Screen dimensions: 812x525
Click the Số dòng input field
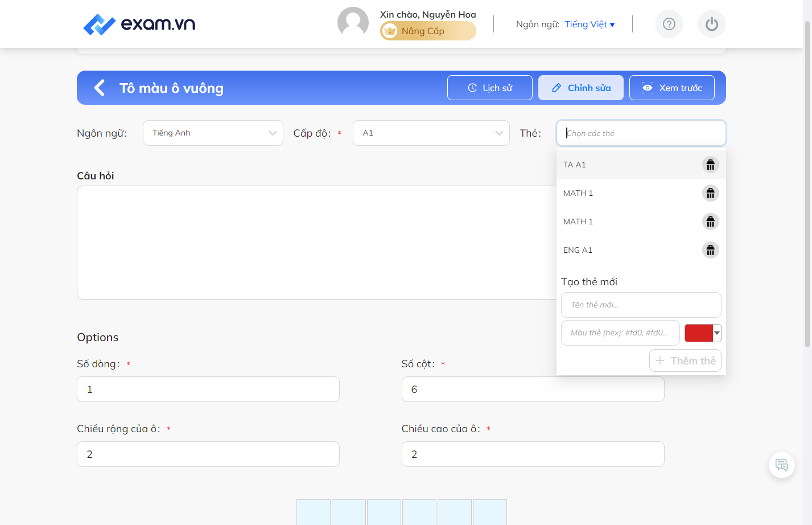pos(208,389)
